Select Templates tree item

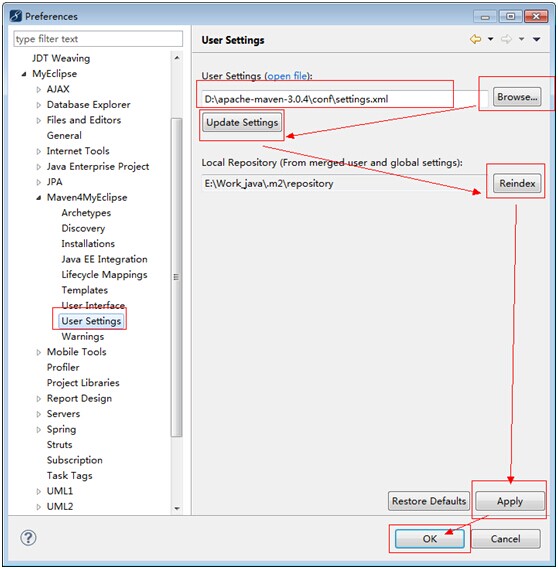tap(85, 290)
